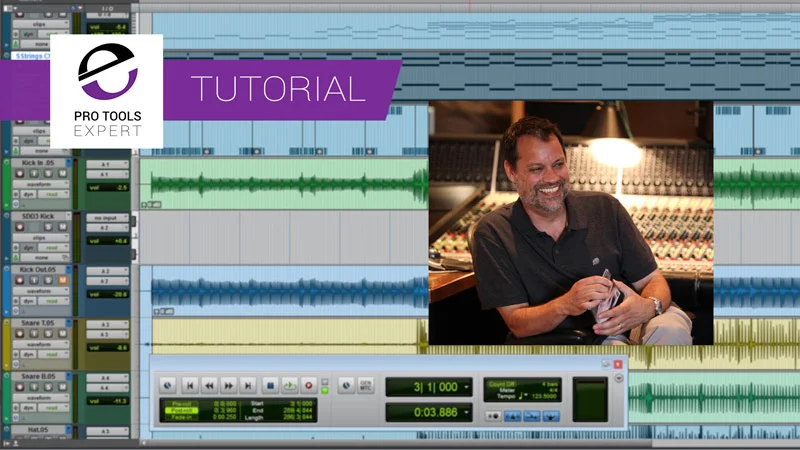The image size is (800, 450).
Task: Toggle Pre-roll in transport
Action: (182, 404)
